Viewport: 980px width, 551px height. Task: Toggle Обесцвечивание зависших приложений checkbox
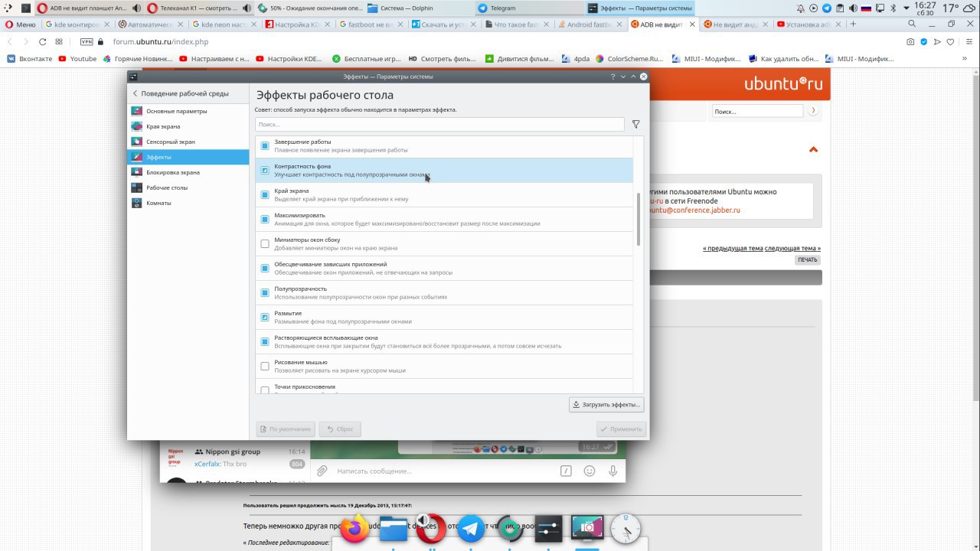265,268
